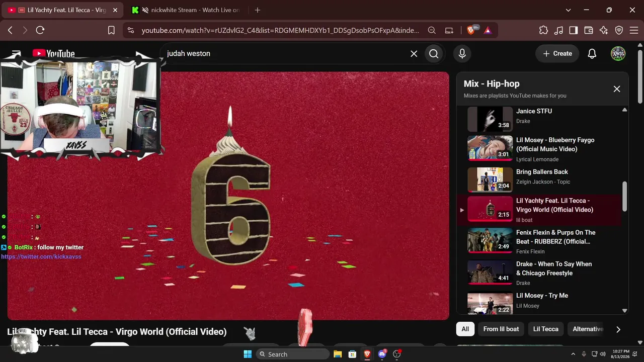
Task: Click the system tray microphone icon
Action: pyautogui.click(x=584, y=354)
